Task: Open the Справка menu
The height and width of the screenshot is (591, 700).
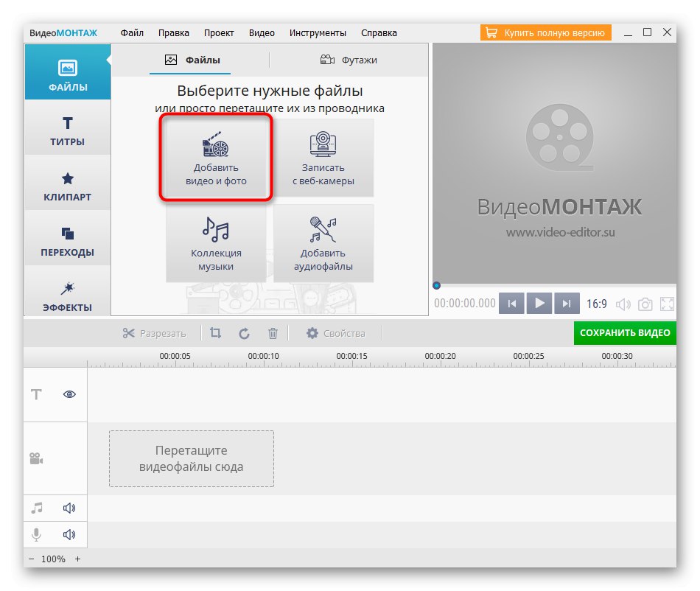Action: [x=379, y=33]
